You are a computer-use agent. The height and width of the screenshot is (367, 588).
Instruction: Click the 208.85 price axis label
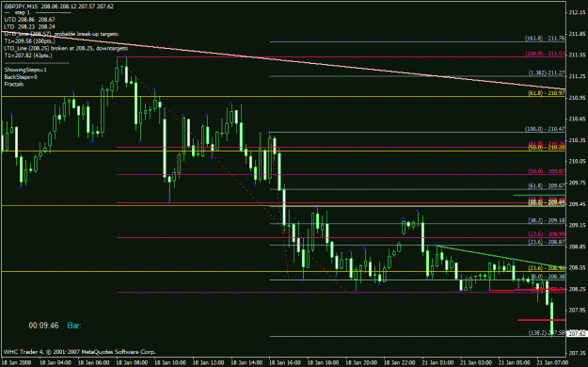577,247
